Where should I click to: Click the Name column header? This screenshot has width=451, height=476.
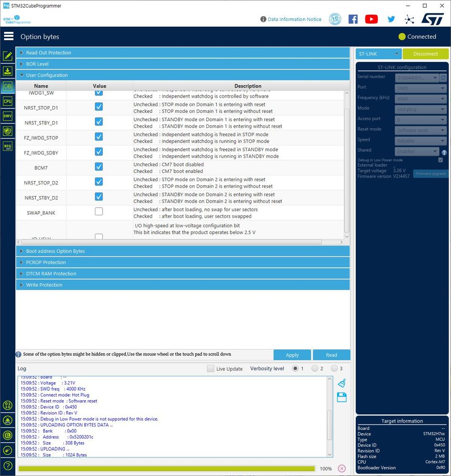pyautogui.click(x=41, y=86)
